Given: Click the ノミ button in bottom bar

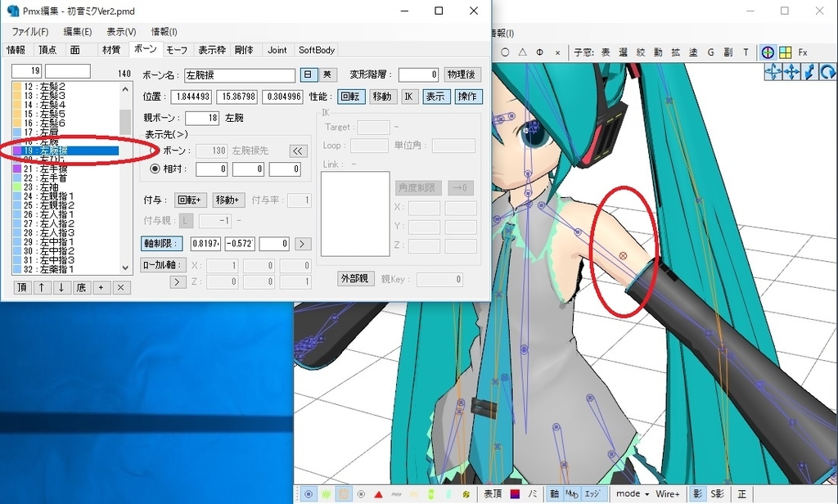Looking at the screenshot, I should pyautogui.click(x=532, y=494).
